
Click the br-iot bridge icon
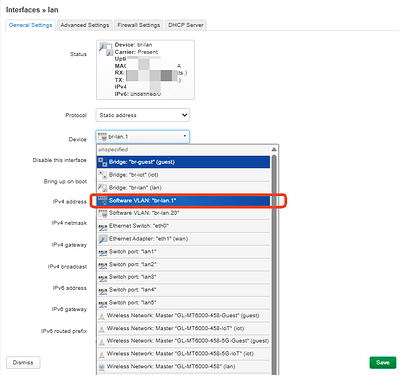pyautogui.click(x=103, y=175)
